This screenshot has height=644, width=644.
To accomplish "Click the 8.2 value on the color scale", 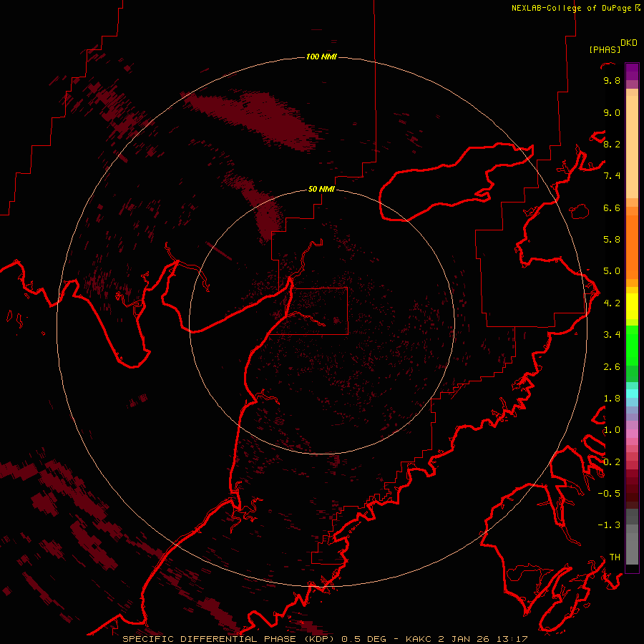I will point(612,144).
